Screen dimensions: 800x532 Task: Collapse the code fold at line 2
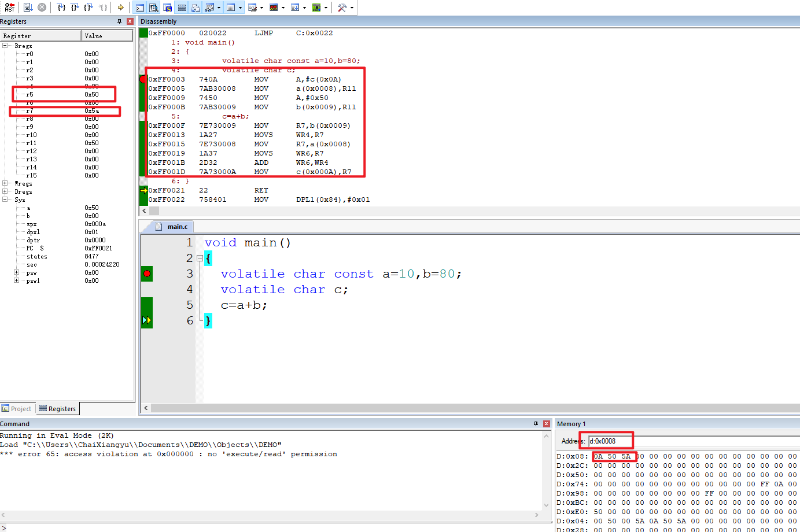[200, 258]
